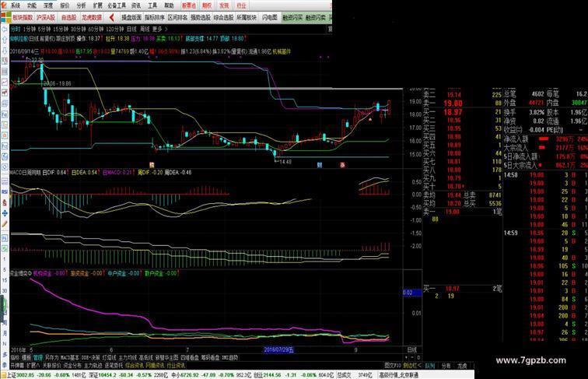Open the 资金分布 bottom tab
The image size is (588, 379).
coord(72,365)
